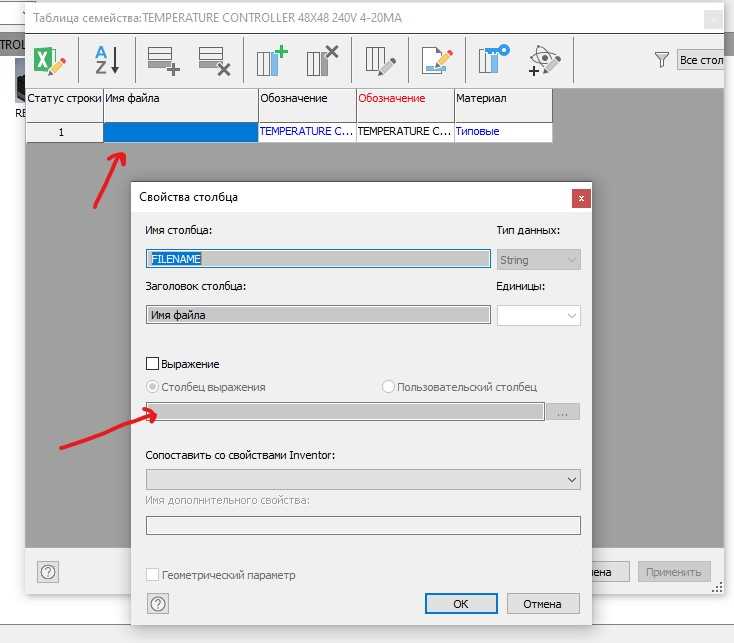Open help in the family table window
This screenshot has width=734, height=643.
pyautogui.click(x=48, y=572)
